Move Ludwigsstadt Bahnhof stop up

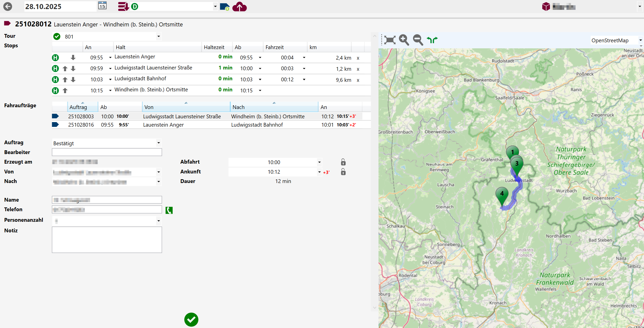[x=65, y=80]
